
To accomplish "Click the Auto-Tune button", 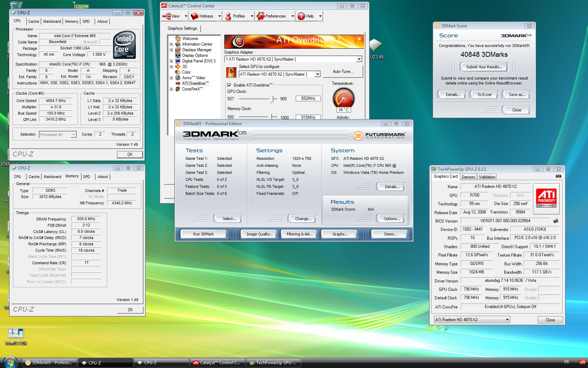I will (x=343, y=71).
